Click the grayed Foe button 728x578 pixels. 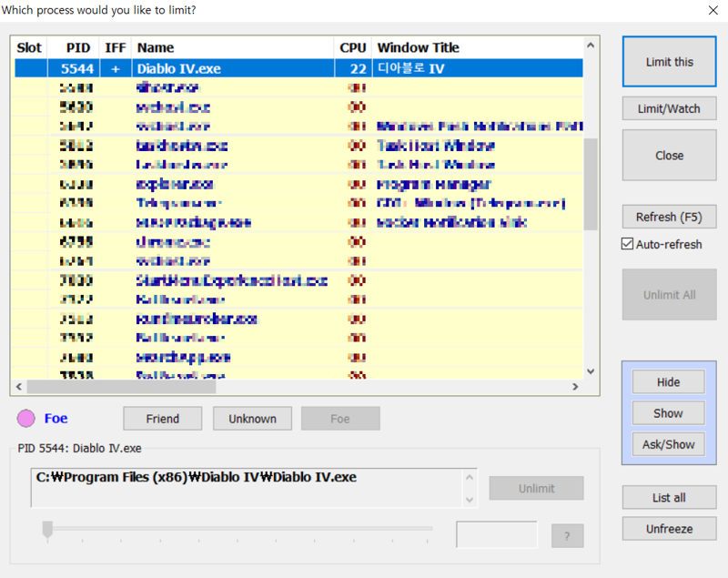[x=340, y=419]
